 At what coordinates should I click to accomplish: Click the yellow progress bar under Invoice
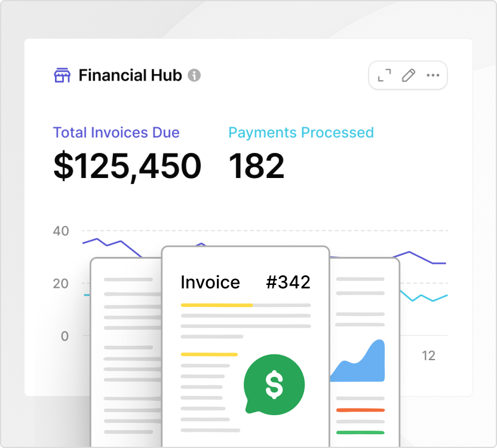coord(217,305)
